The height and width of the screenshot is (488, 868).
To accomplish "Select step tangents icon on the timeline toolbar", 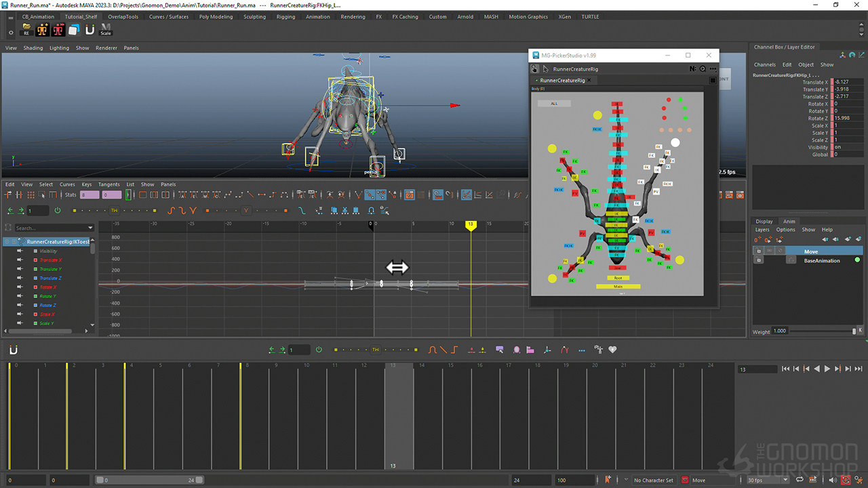I will 454,350.
